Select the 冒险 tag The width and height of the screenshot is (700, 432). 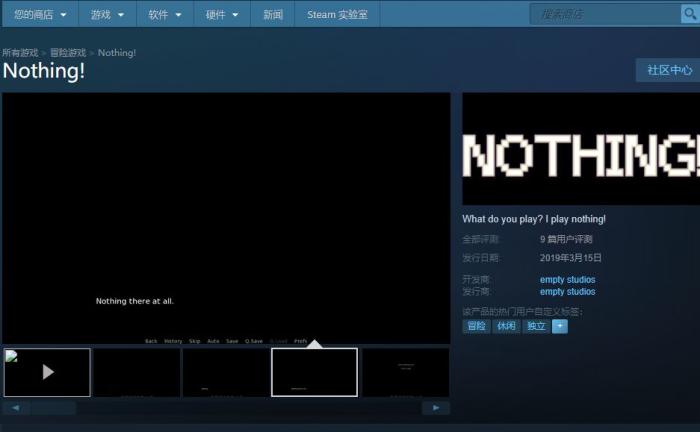[476, 326]
